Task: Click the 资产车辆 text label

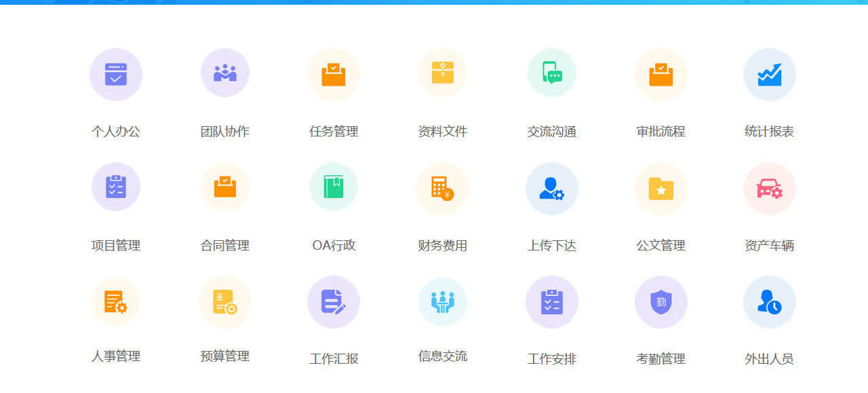Action: tap(770, 246)
